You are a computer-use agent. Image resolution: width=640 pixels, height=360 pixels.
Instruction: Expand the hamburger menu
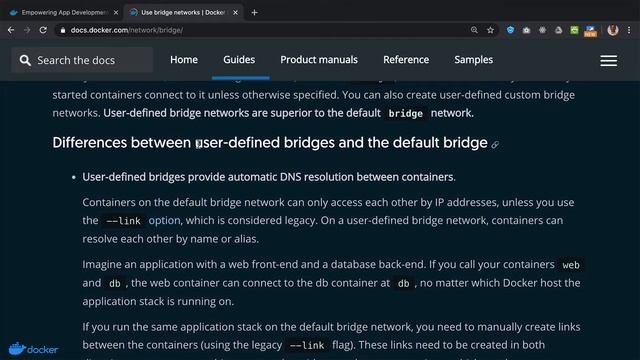point(609,60)
